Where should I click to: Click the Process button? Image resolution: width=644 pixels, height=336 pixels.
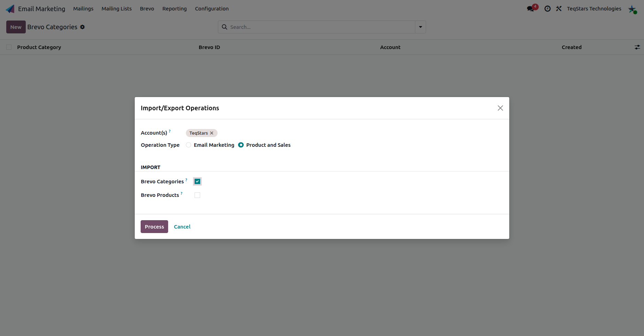tap(154, 226)
